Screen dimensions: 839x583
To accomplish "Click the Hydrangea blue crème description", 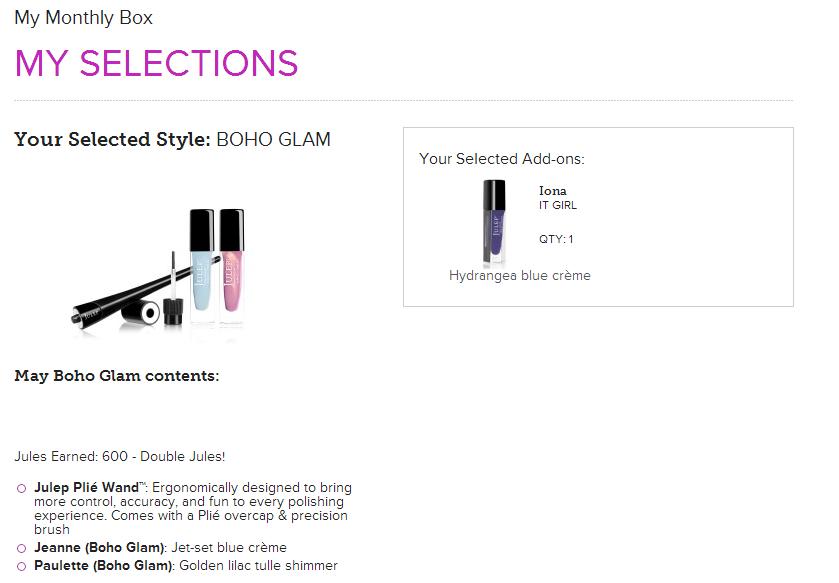I will [520, 275].
